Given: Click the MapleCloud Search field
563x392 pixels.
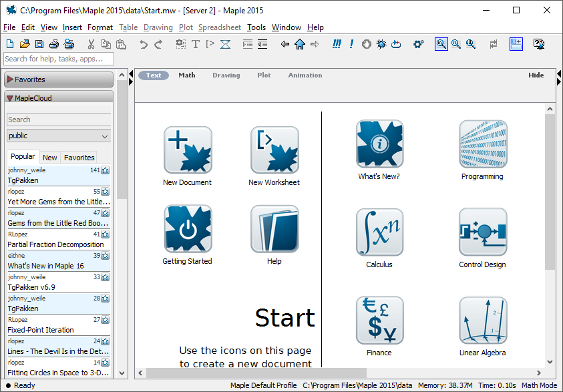Looking at the screenshot, I should [59, 120].
